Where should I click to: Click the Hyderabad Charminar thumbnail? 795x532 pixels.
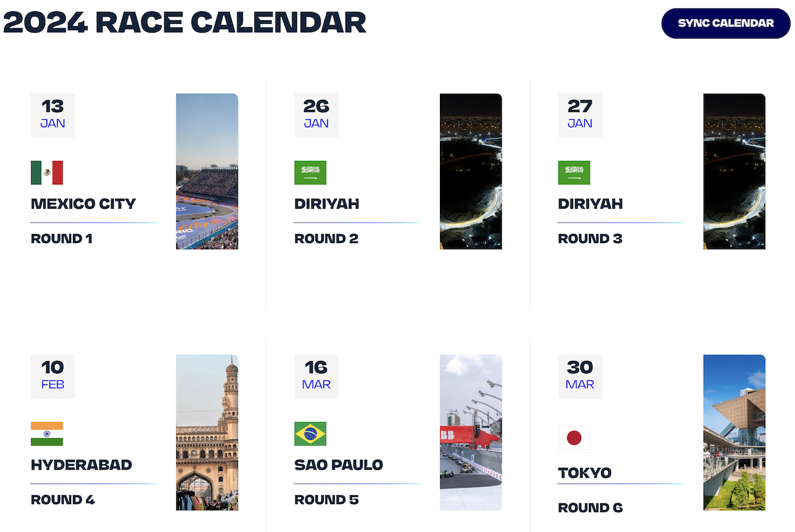(207, 433)
